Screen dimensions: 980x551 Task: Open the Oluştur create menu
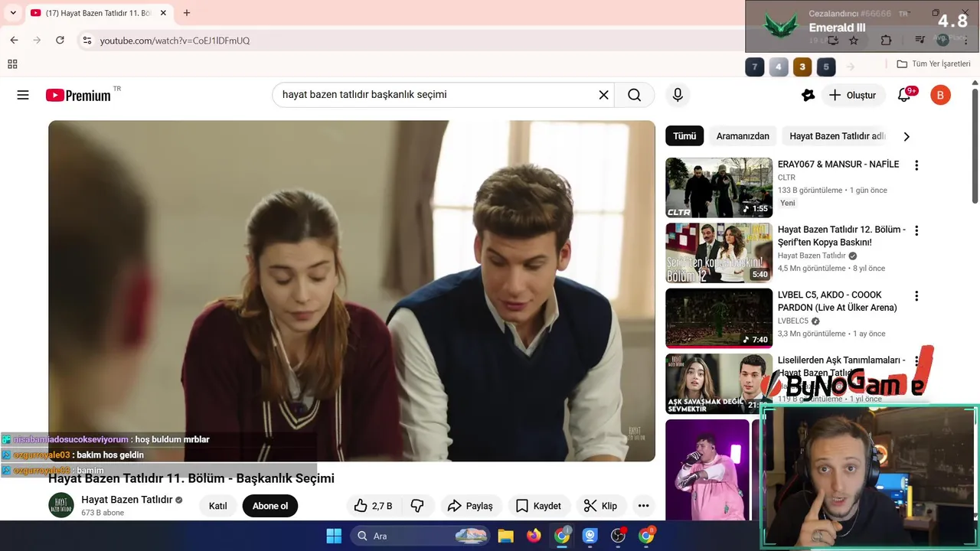[x=852, y=95]
